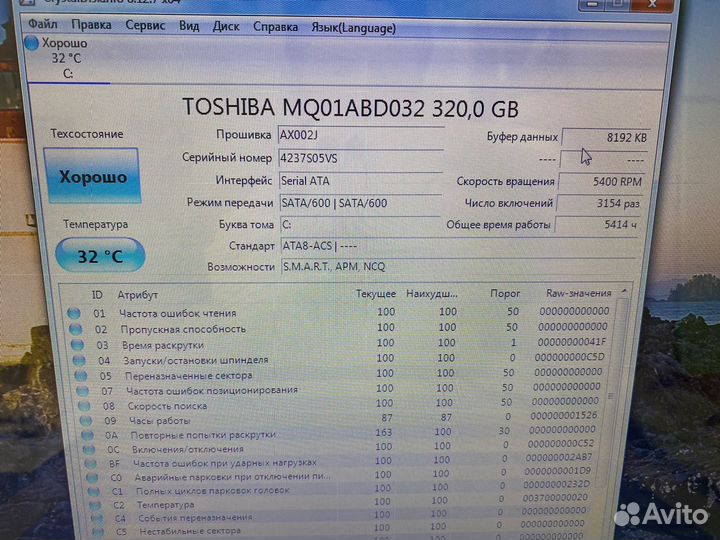The height and width of the screenshot is (540, 720).
Task: Open the Вид menu
Action: click(x=189, y=26)
